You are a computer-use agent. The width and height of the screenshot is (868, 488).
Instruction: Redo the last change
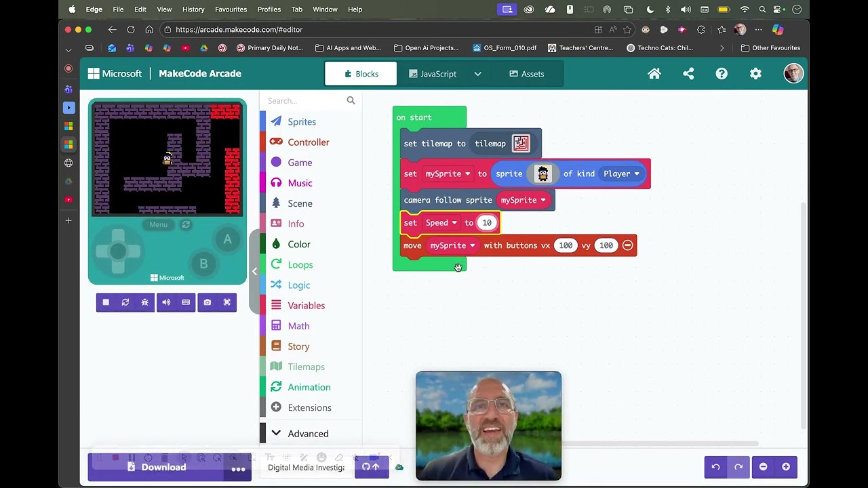738,466
